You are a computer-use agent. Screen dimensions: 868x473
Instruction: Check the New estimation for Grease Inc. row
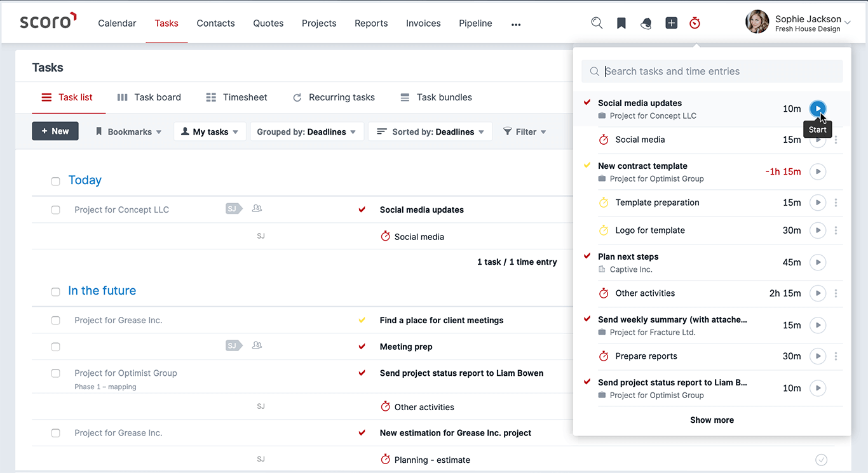pos(56,433)
